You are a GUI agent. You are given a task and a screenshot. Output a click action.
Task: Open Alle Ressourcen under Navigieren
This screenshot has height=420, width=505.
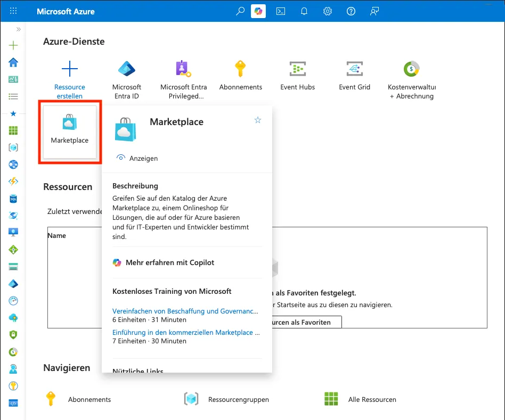tap(361, 399)
